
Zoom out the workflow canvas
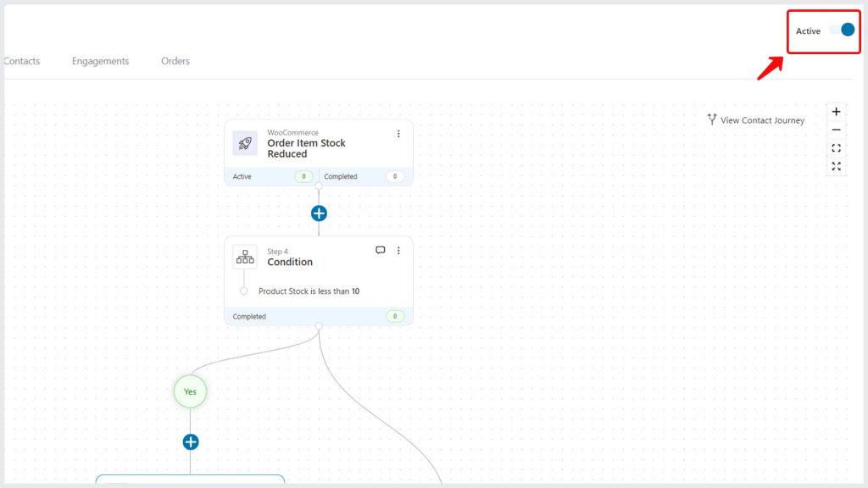click(836, 130)
